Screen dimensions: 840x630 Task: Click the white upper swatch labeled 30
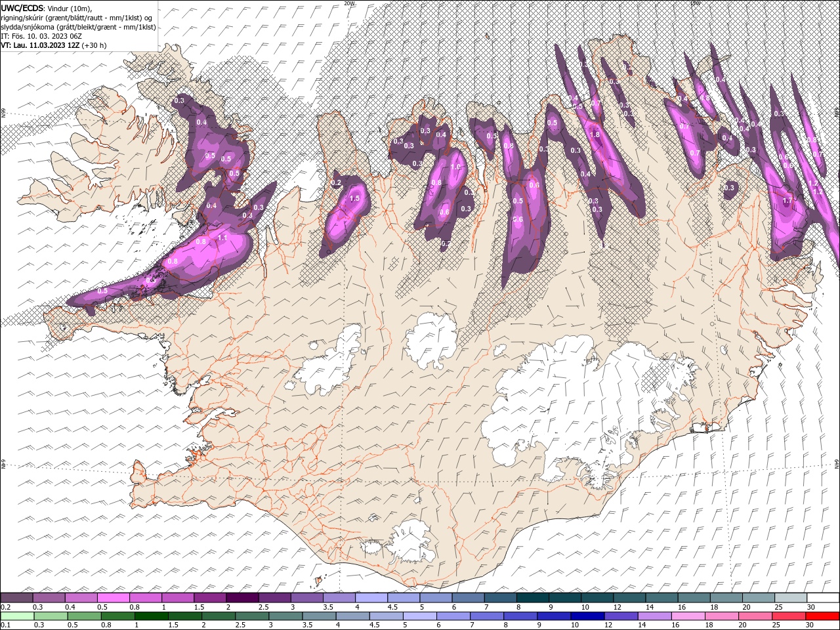pyautogui.click(x=822, y=598)
